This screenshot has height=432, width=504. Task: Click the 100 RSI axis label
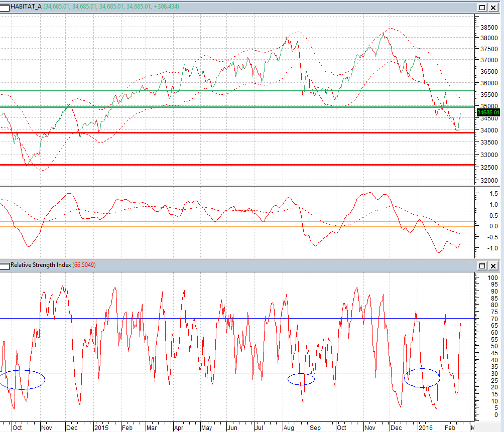pyautogui.click(x=492, y=278)
